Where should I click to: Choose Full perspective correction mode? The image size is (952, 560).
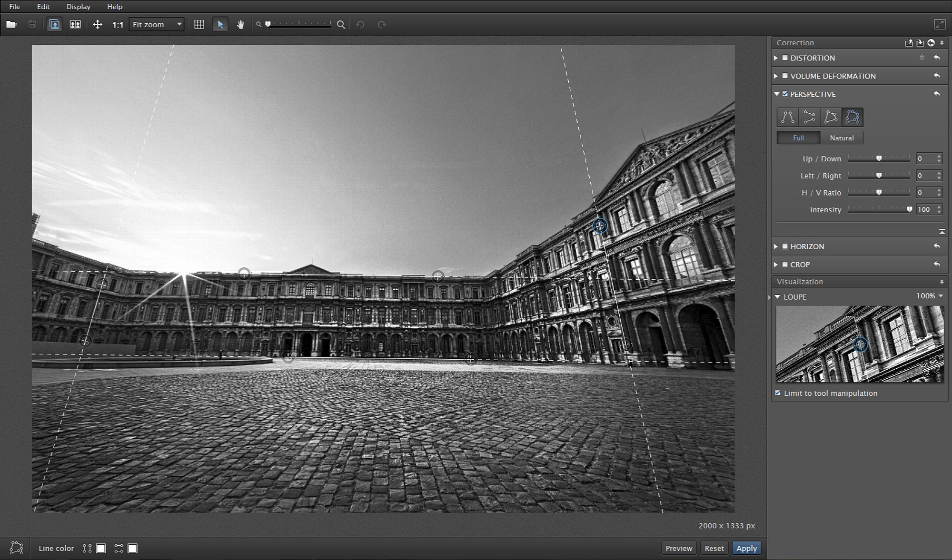pos(798,138)
